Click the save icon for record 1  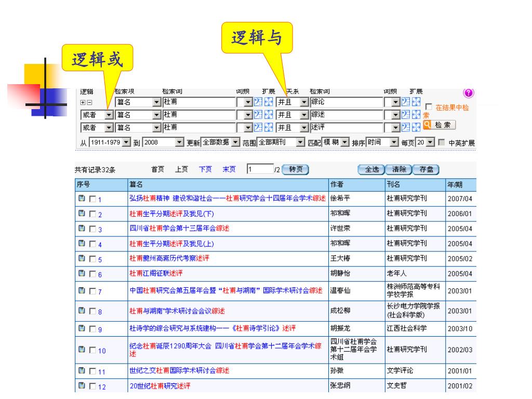pos(82,198)
